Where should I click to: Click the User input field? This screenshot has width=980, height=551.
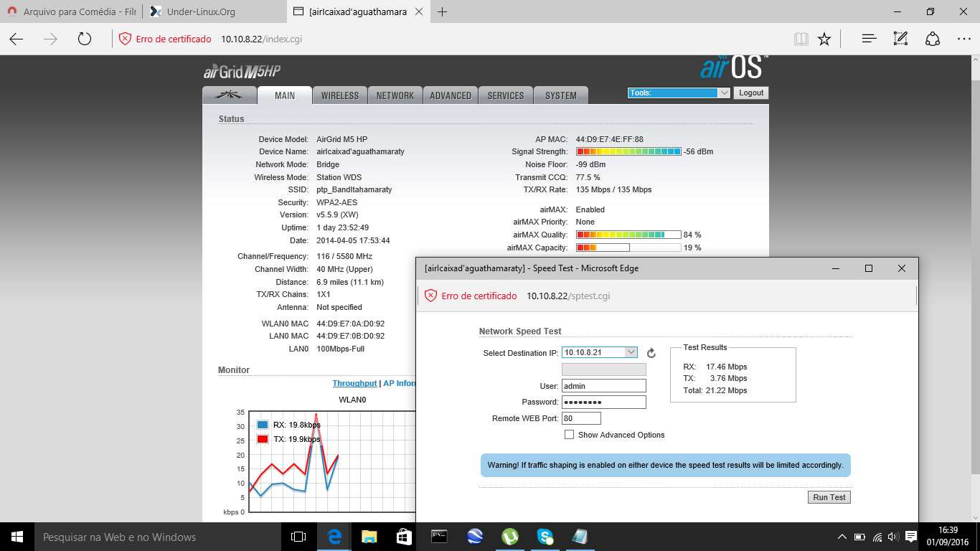point(603,386)
